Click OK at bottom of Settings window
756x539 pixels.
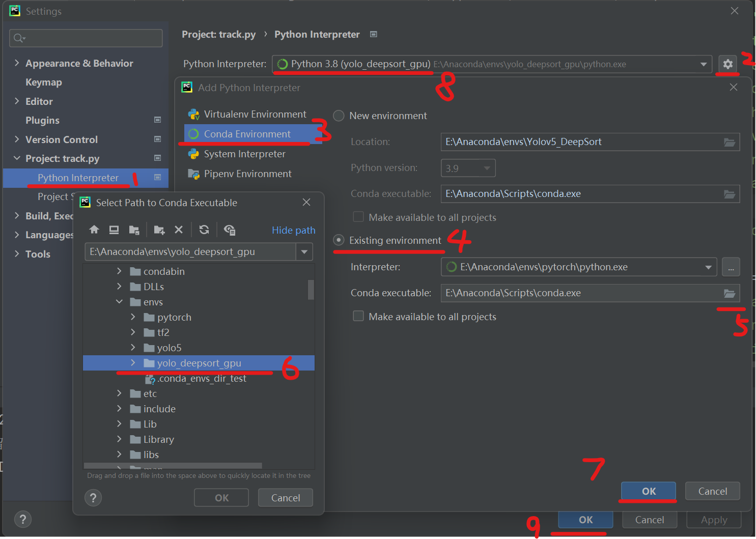coord(585,520)
